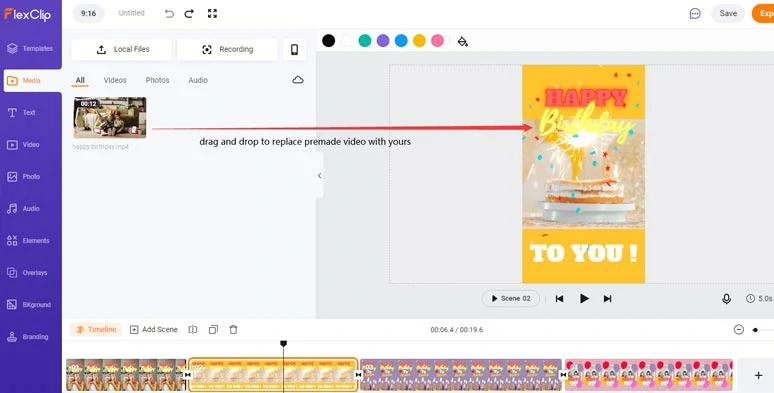Toggle the Timeline view button
Image resolution: width=774 pixels, height=393 pixels.
[96, 329]
